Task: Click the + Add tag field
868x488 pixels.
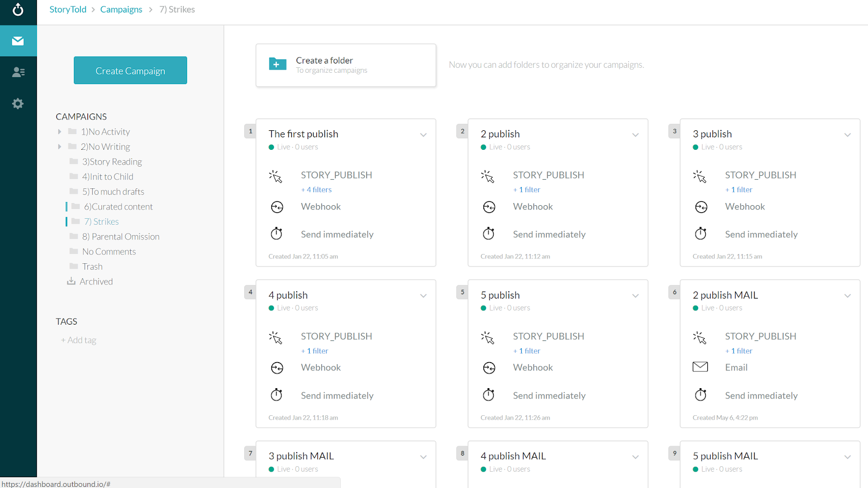Action: (x=79, y=340)
